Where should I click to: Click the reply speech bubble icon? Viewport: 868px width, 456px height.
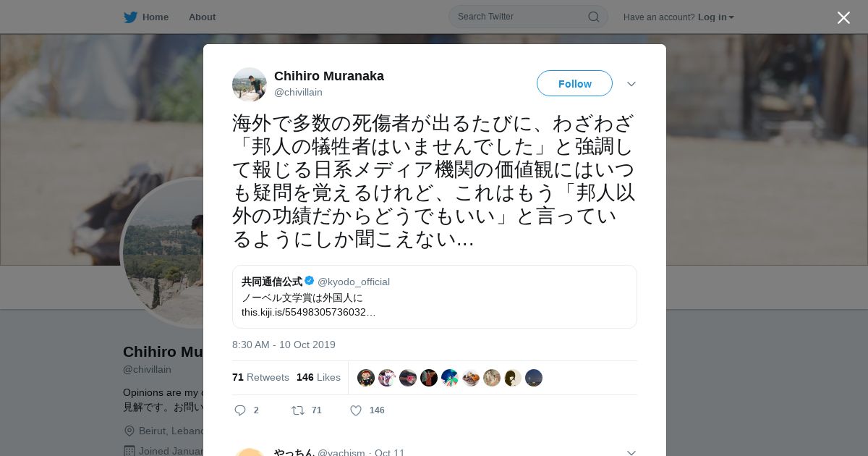240,410
